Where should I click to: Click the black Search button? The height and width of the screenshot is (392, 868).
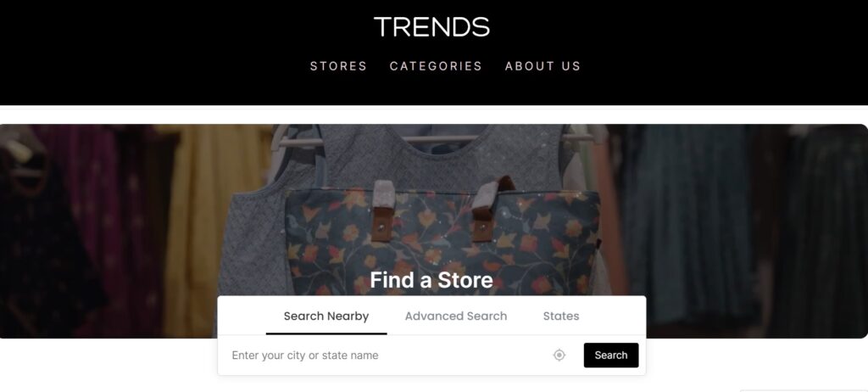[611, 355]
